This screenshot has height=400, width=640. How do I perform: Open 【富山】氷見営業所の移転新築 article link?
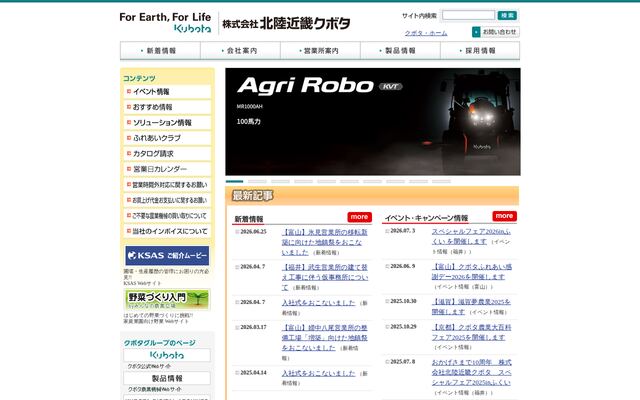pyautogui.click(x=324, y=242)
